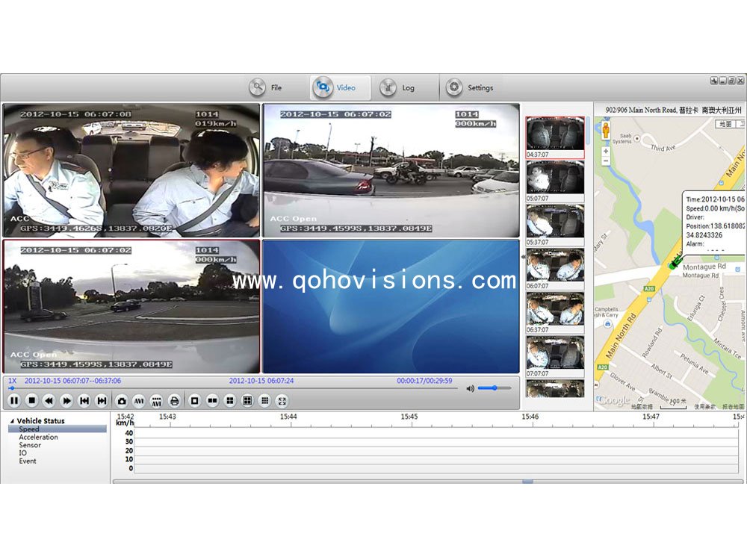Enter full screen using the fullscreen icon

282,401
